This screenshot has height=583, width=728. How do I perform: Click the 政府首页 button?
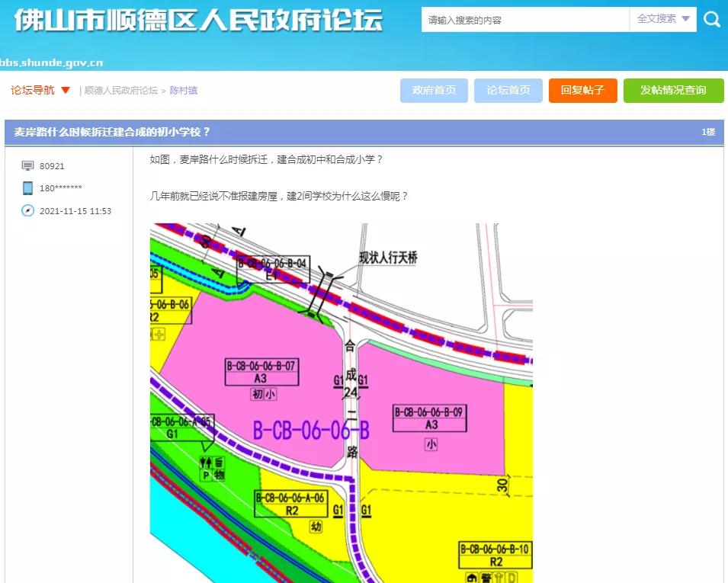(x=433, y=90)
